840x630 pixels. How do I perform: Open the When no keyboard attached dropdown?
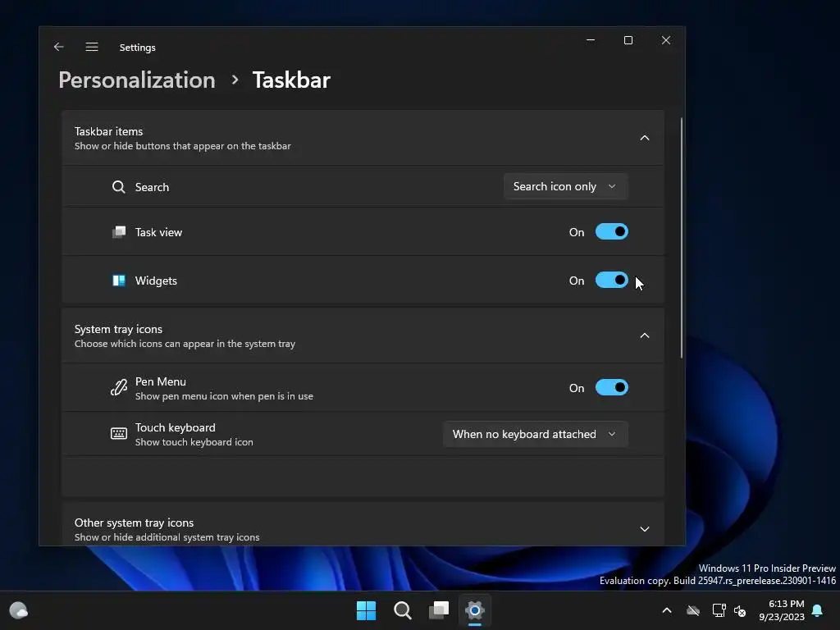pyautogui.click(x=535, y=434)
